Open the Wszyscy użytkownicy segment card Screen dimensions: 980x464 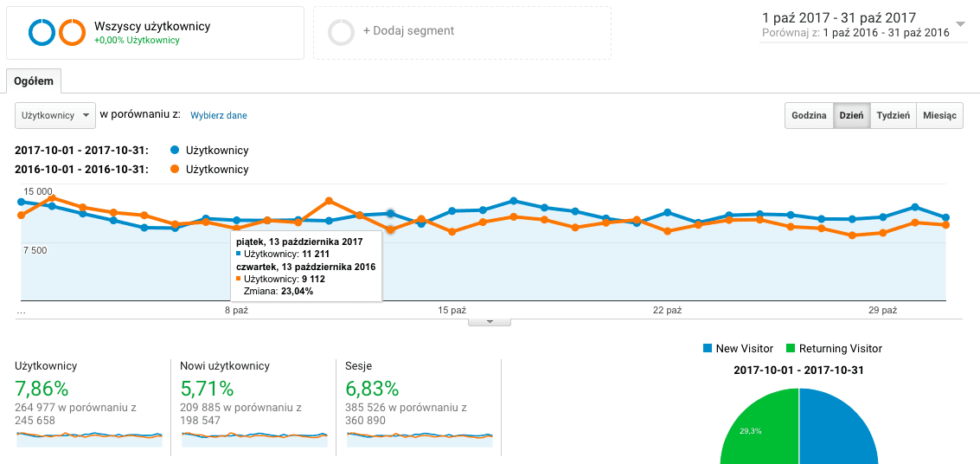point(155,33)
